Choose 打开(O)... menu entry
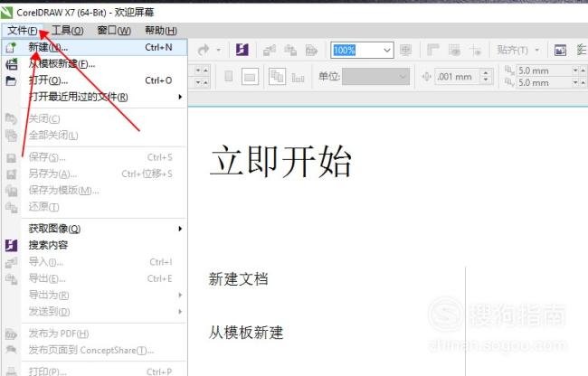 (x=94, y=80)
